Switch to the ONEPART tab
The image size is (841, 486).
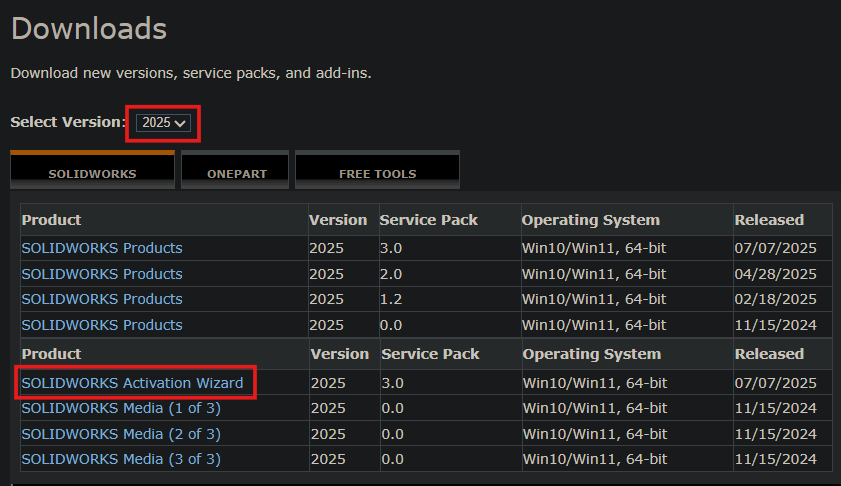pyautogui.click(x=235, y=170)
